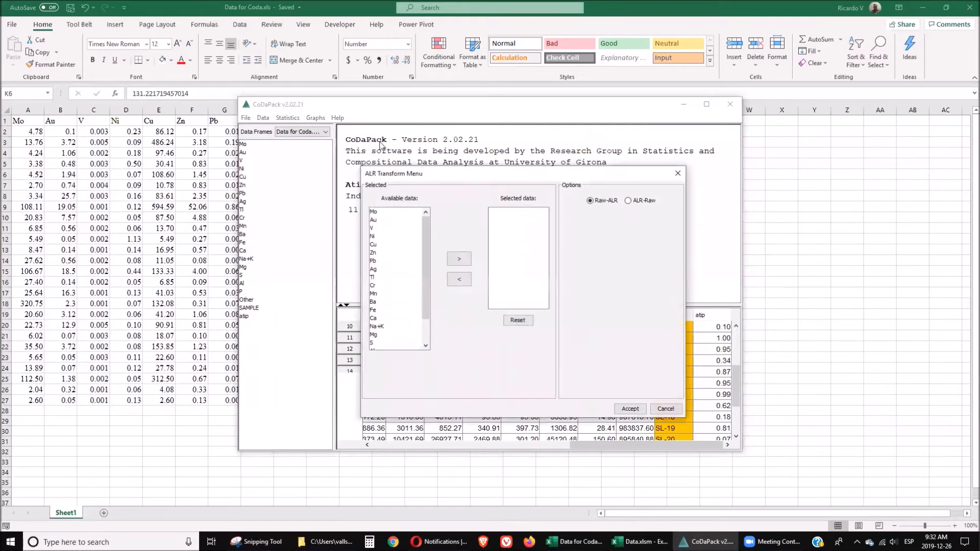Image resolution: width=980 pixels, height=551 pixels.
Task: Click the Center align icon
Action: pos(219,60)
